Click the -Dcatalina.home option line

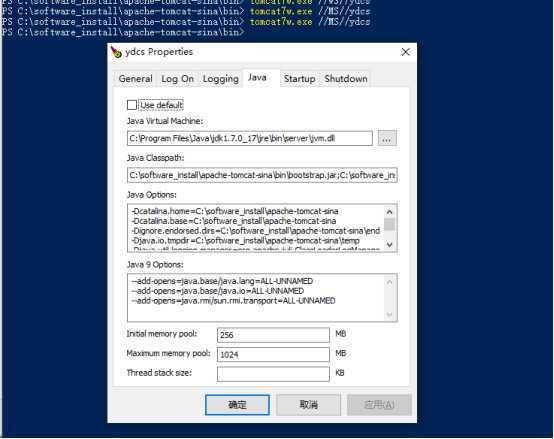click(235, 211)
